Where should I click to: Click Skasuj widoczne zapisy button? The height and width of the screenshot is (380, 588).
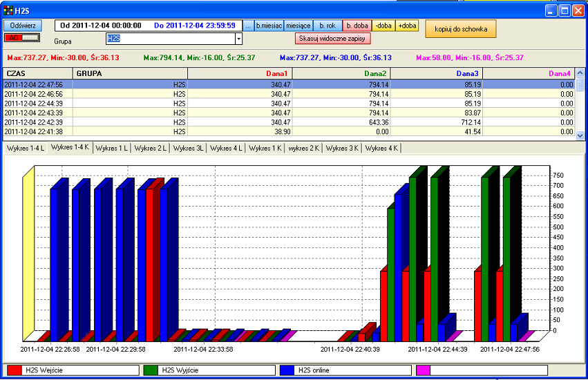[332, 38]
